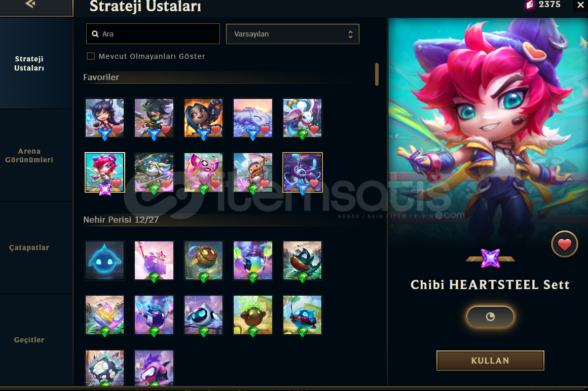The width and height of the screenshot is (588, 391).
Task: Click the back arrow icon
Action: 30,4
